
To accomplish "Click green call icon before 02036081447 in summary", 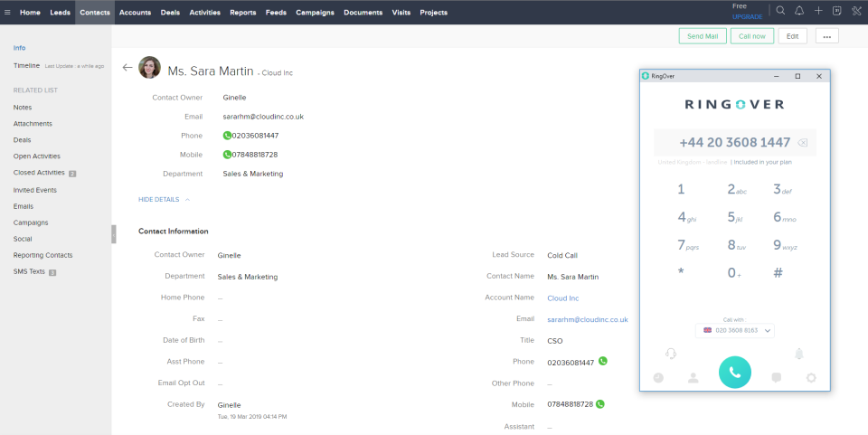I will (x=227, y=136).
